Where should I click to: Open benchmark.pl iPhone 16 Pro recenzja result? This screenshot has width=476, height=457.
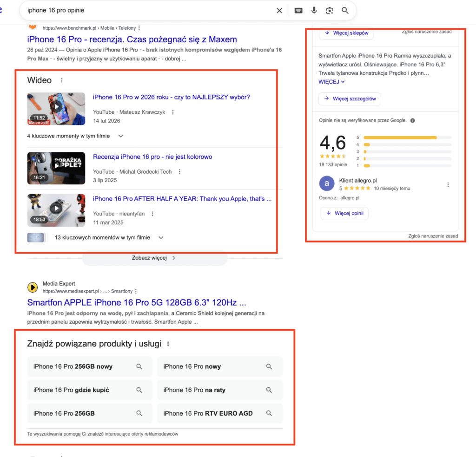tap(132, 39)
